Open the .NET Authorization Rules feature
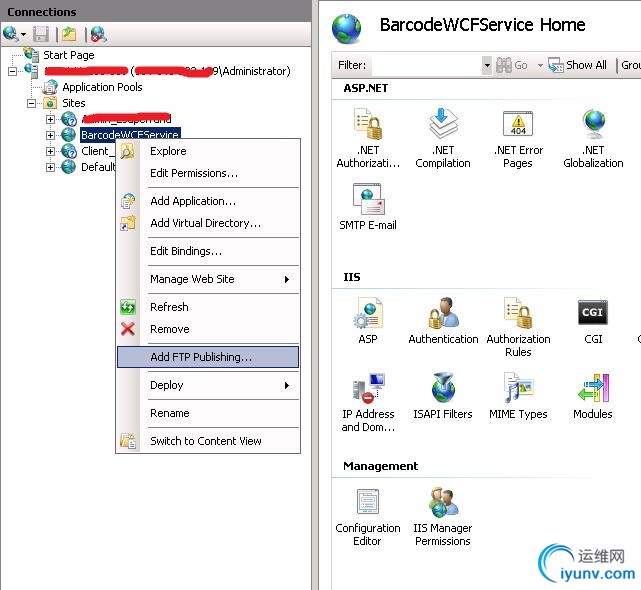Viewport: 641px width, 590px height. (368, 138)
